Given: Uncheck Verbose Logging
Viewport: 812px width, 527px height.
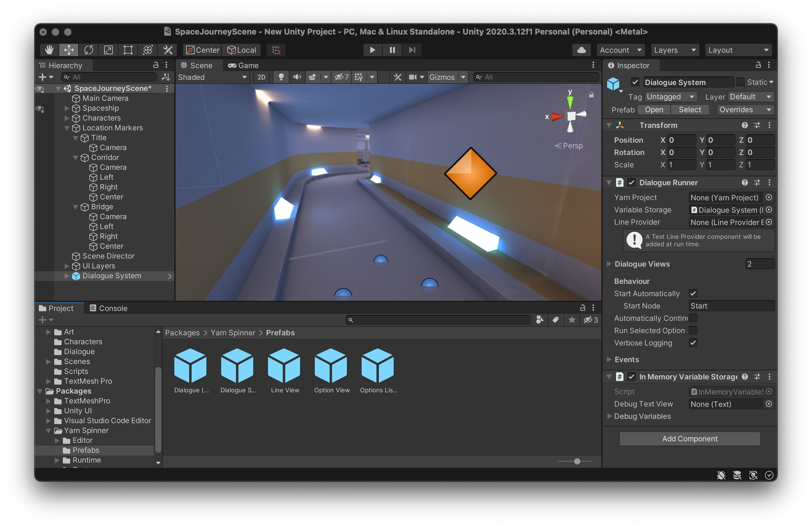Looking at the screenshot, I should coord(693,343).
